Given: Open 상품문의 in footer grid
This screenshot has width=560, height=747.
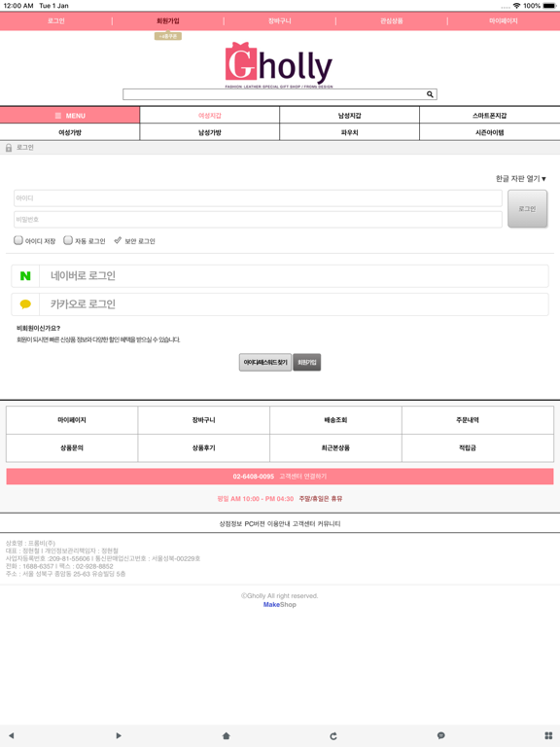Looking at the screenshot, I should [x=72, y=447].
